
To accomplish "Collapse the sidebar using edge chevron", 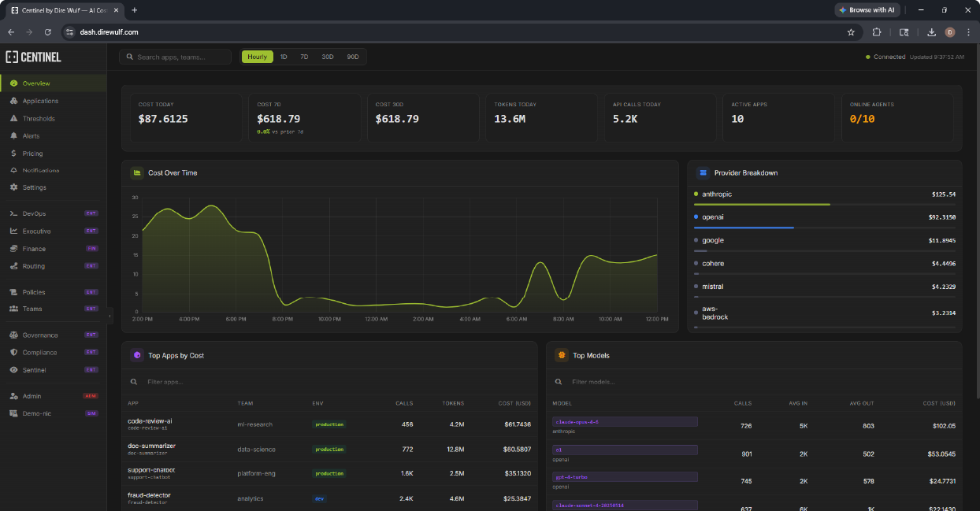I will pyautogui.click(x=110, y=316).
